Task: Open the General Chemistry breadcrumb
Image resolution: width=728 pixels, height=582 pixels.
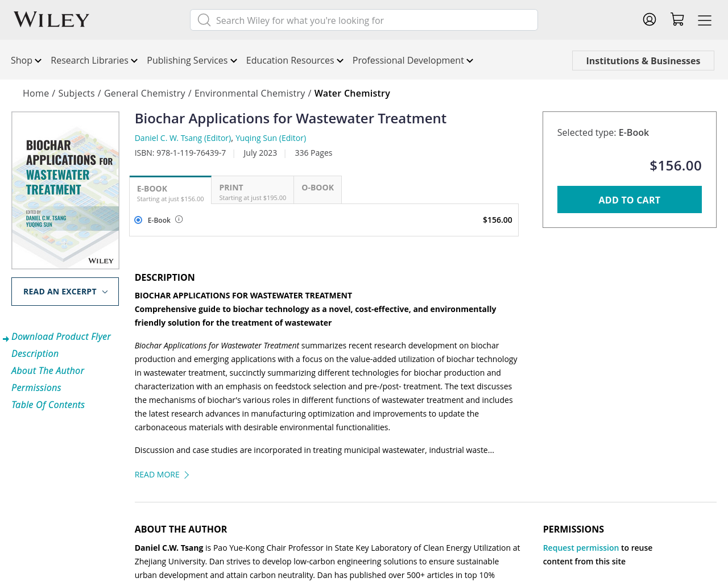Action: pos(144,93)
